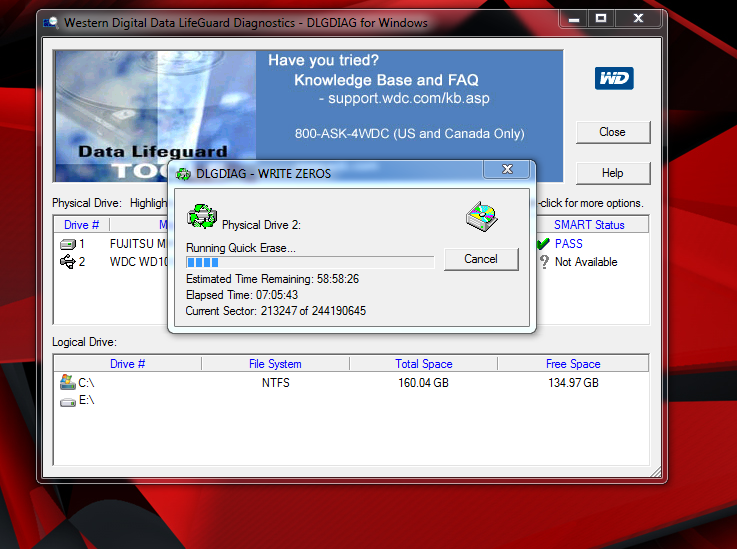This screenshot has height=549, width=737.
Task: Click the Knowledge Base and FAQ text
Action: (386, 80)
